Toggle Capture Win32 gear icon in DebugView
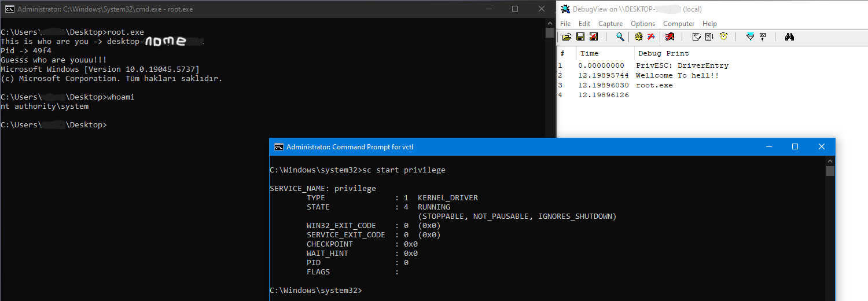This screenshot has width=868, height=301. tap(639, 37)
